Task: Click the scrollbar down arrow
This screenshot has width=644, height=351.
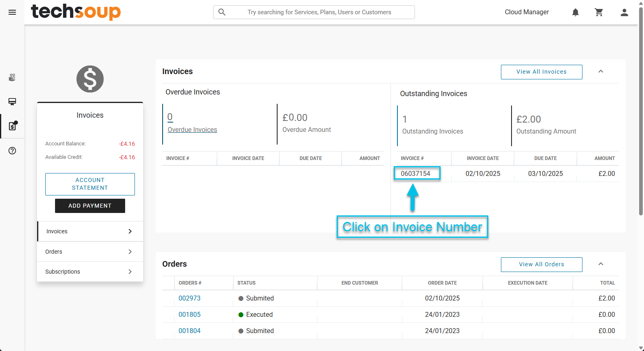Action: [x=641, y=348]
